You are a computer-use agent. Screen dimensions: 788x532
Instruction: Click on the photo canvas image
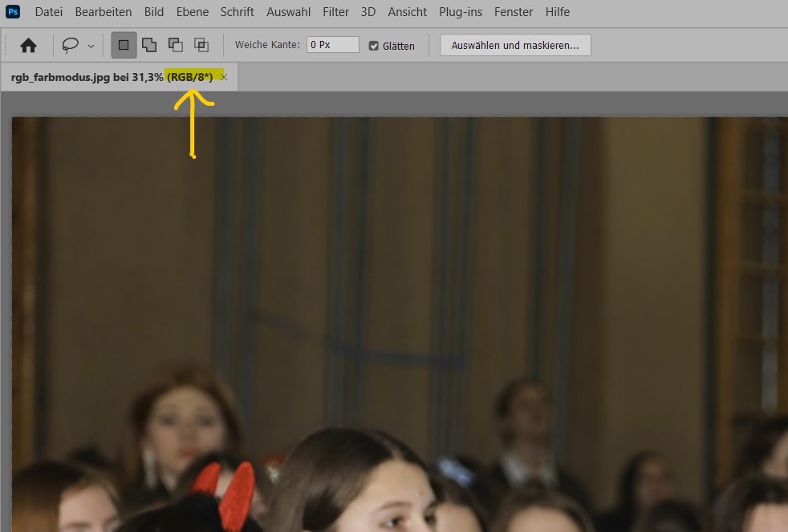[x=400, y=324]
